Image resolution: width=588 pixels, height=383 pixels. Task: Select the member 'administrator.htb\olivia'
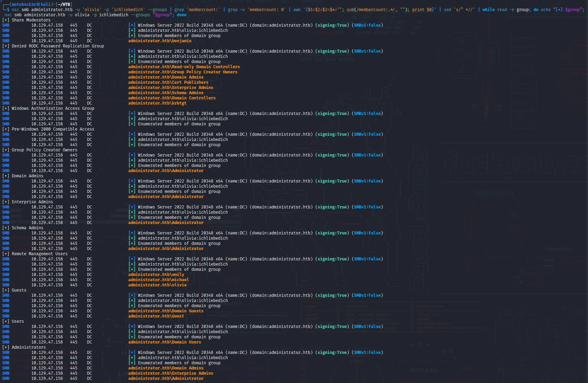[157, 285]
